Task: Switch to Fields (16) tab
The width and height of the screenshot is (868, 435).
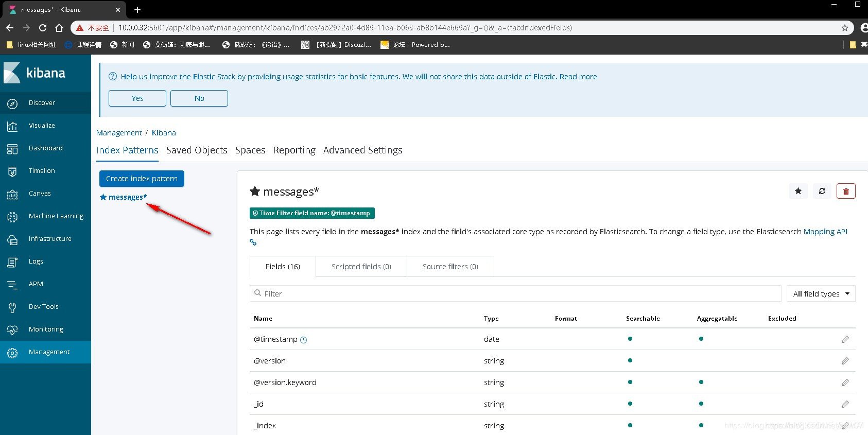Action: point(283,267)
